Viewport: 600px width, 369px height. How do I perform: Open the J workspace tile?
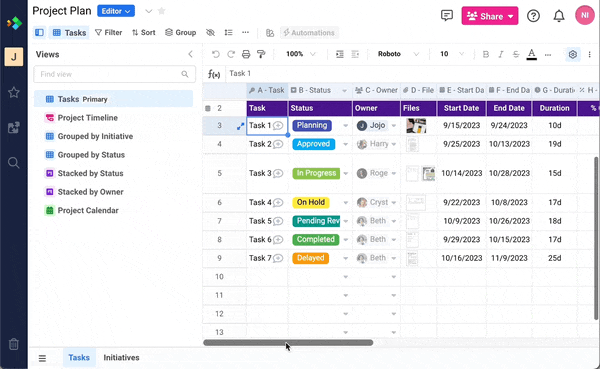tap(14, 57)
